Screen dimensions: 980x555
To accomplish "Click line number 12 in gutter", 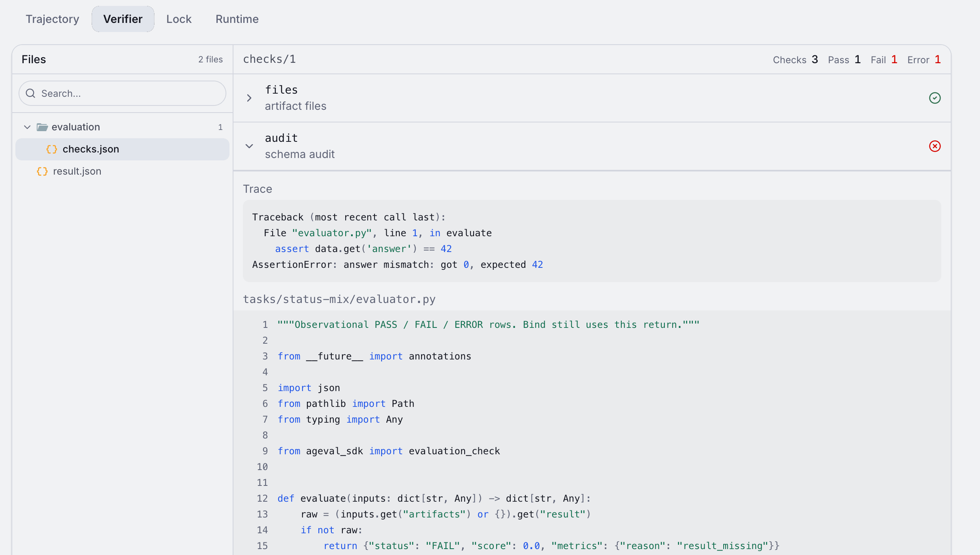I will [262, 499].
